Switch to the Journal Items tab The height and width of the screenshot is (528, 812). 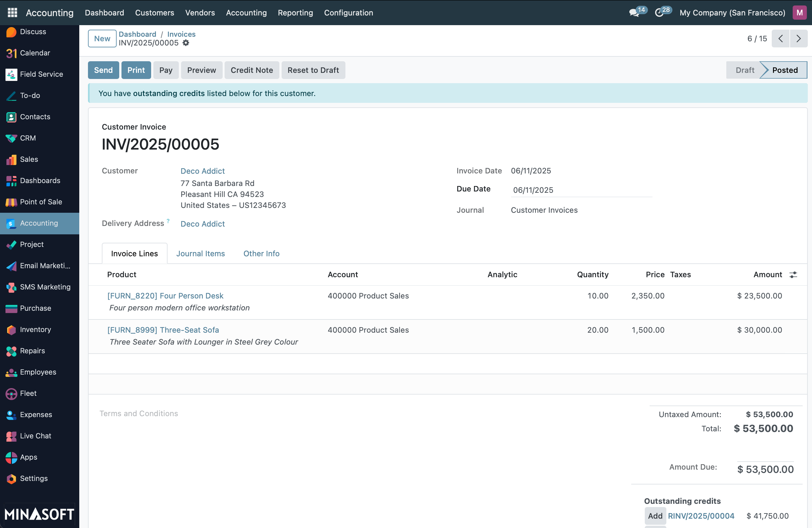tap(200, 254)
